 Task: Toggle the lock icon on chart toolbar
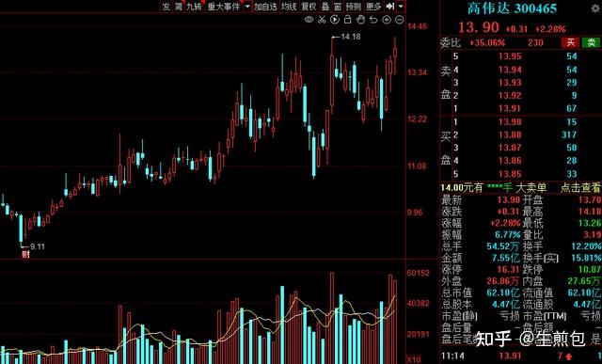point(347,19)
